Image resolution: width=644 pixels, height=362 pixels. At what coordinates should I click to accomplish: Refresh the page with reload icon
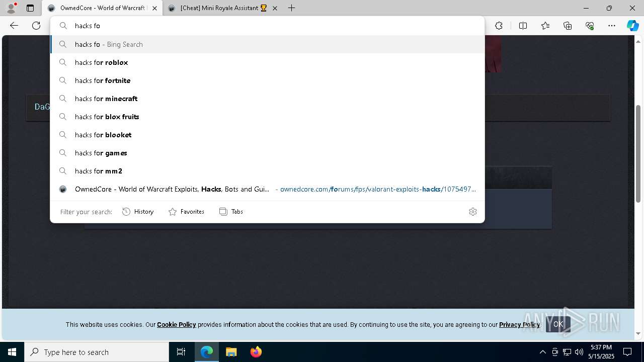point(36,26)
